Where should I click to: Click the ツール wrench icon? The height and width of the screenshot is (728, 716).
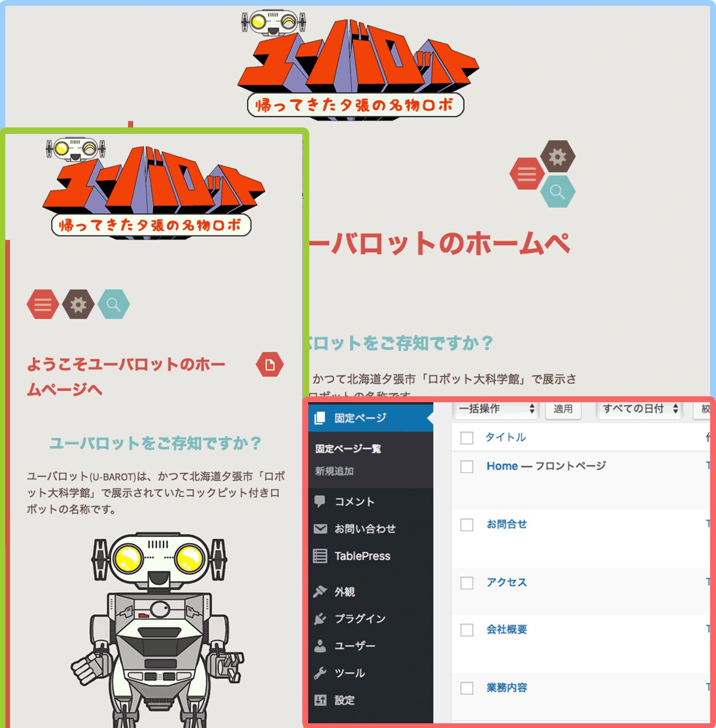pyautogui.click(x=320, y=673)
